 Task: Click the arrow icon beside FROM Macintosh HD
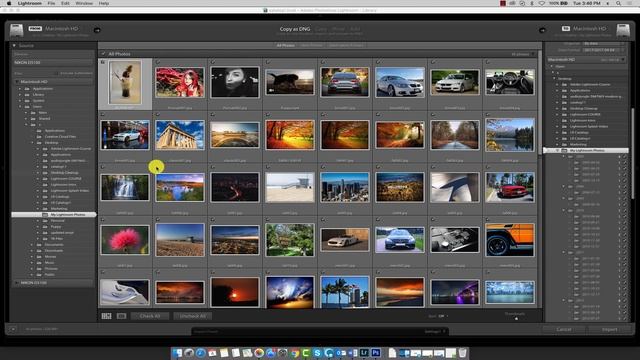pyautogui.click(x=97, y=30)
